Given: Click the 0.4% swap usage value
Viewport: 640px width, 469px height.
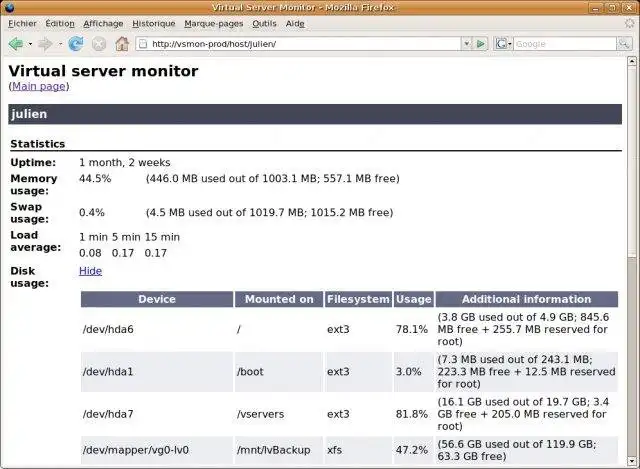Looking at the screenshot, I should (x=92, y=213).
